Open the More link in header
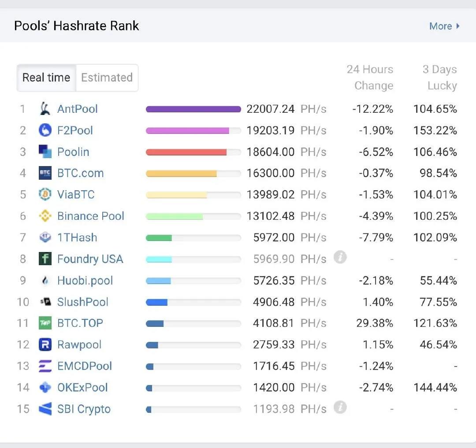This screenshot has height=448, width=476. 440,26
